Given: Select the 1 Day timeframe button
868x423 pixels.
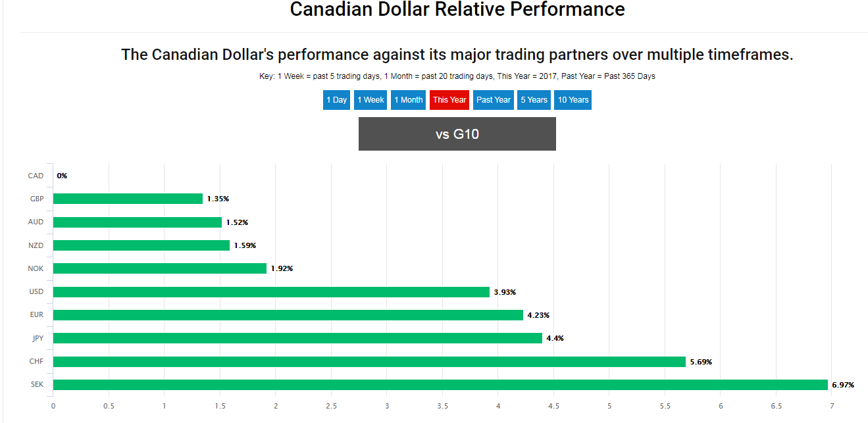Looking at the screenshot, I should (x=336, y=100).
